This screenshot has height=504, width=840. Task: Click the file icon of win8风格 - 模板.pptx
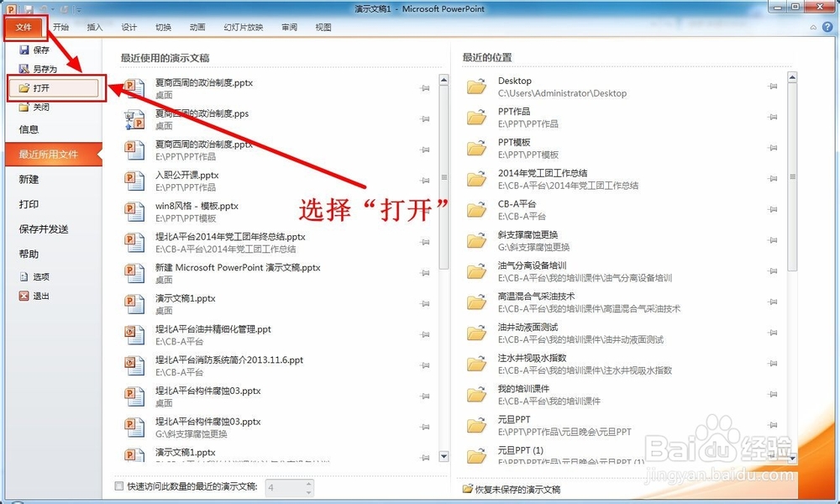[134, 212]
